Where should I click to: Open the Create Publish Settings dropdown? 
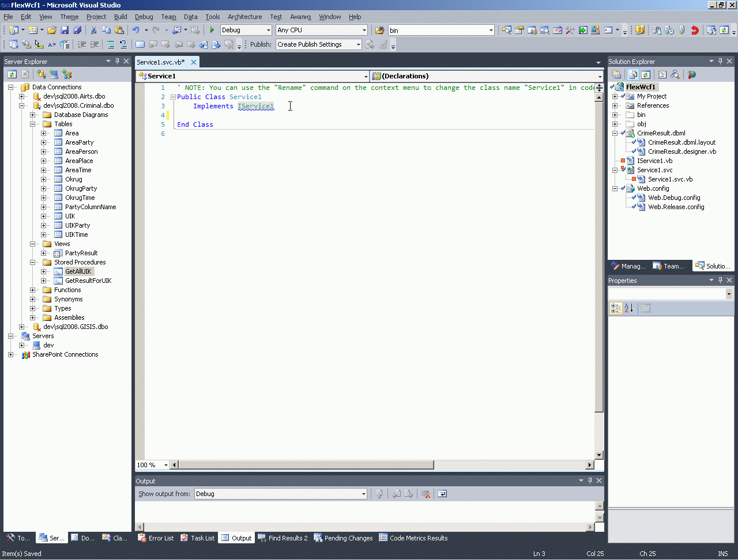358,44
